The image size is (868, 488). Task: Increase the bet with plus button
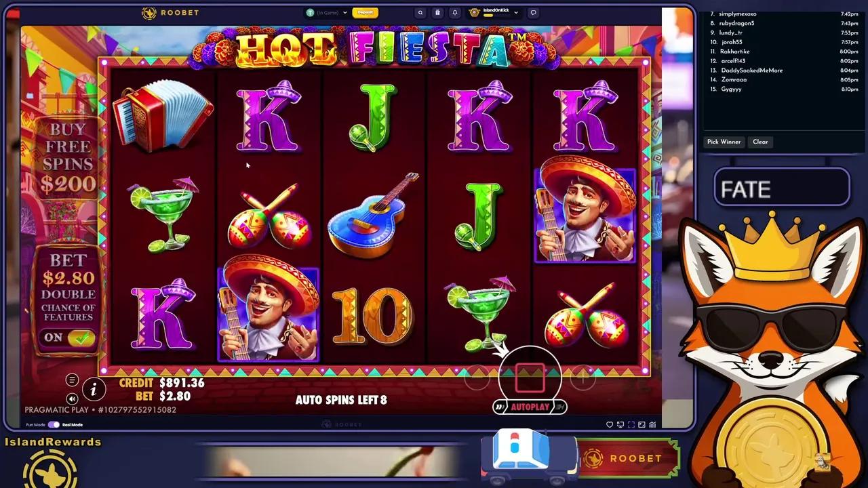point(583,378)
